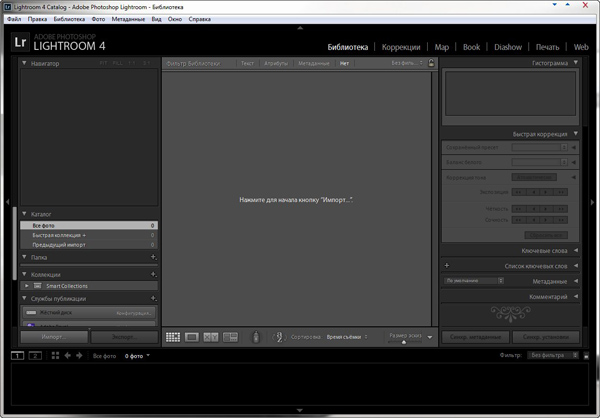Click Конфигурация link for Hard Drive
This screenshot has width=600, height=418.
(134, 313)
